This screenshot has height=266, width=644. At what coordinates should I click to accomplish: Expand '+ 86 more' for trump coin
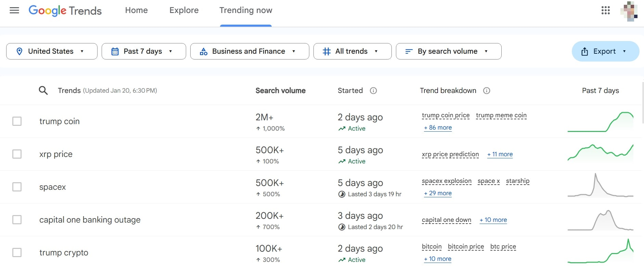tap(438, 128)
